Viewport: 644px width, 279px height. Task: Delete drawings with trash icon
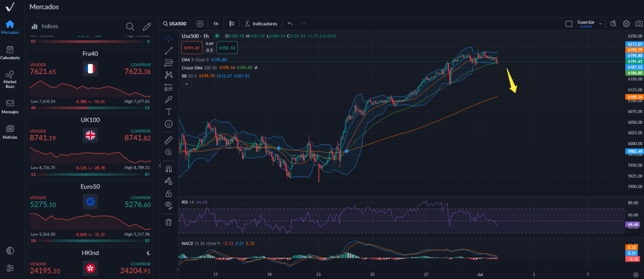(x=169, y=222)
